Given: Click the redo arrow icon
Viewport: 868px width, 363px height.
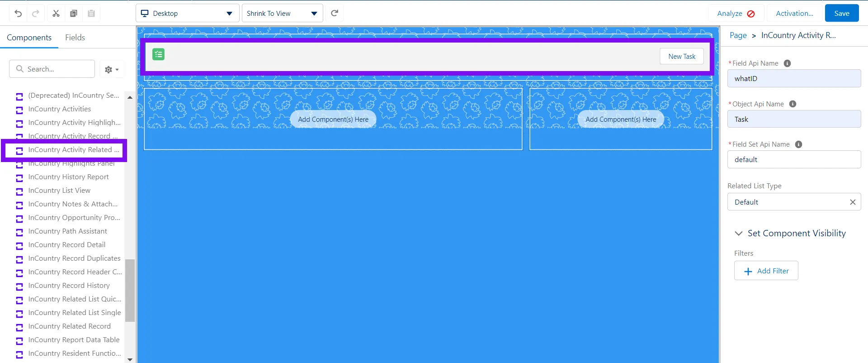Looking at the screenshot, I should (36, 14).
